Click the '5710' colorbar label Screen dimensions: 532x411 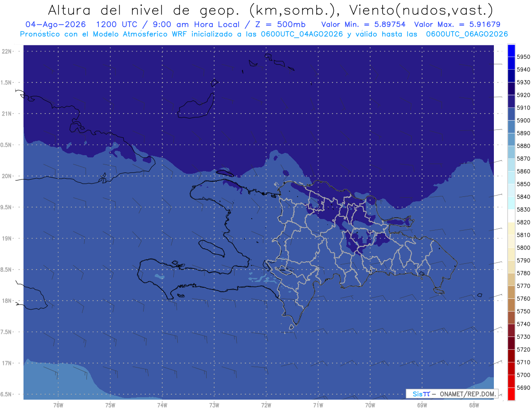[523, 362]
